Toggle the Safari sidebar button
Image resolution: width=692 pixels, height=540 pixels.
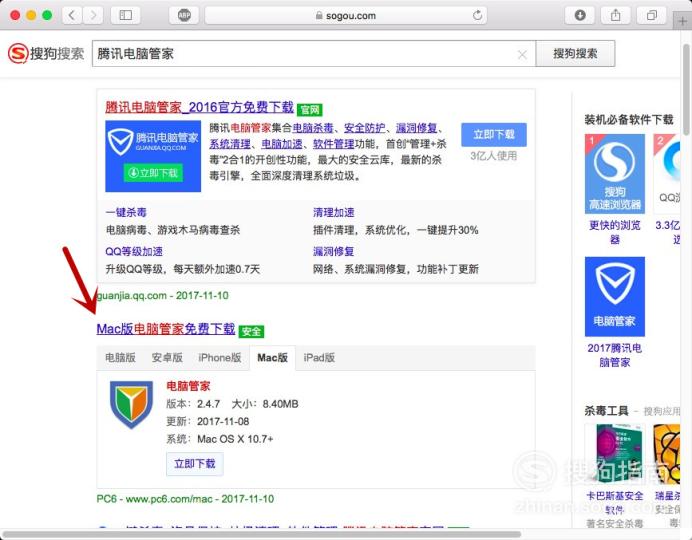tap(126, 15)
